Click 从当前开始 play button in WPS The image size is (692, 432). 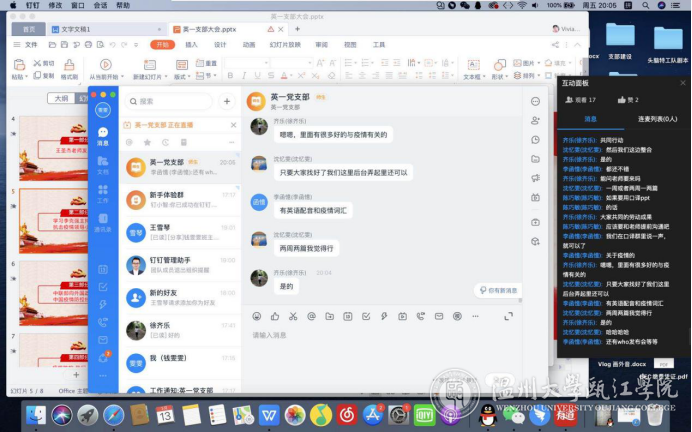[x=105, y=64]
